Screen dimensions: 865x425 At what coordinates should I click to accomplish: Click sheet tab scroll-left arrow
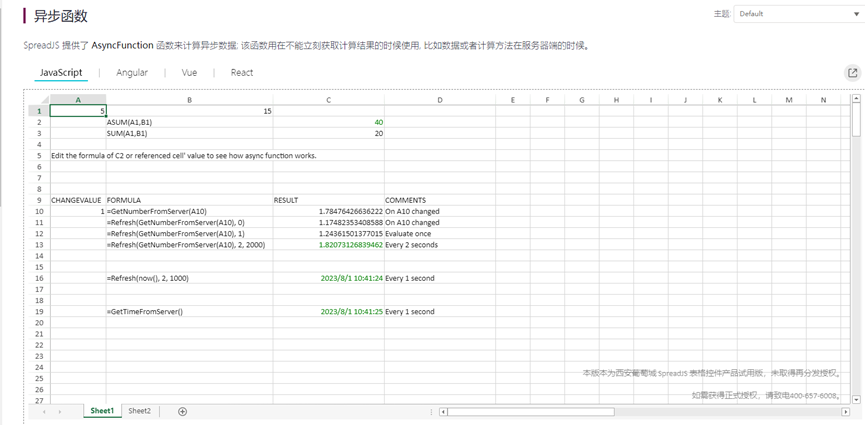point(44,412)
